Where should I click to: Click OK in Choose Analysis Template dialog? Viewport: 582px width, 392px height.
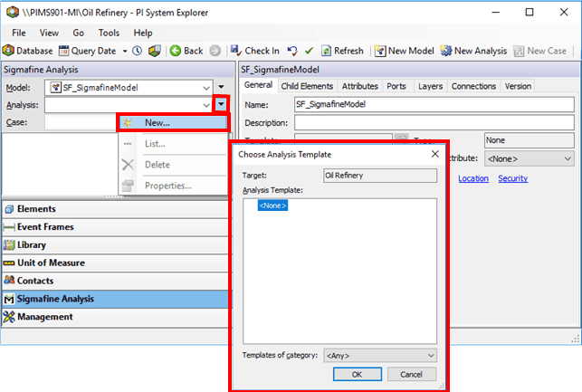coord(357,374)
